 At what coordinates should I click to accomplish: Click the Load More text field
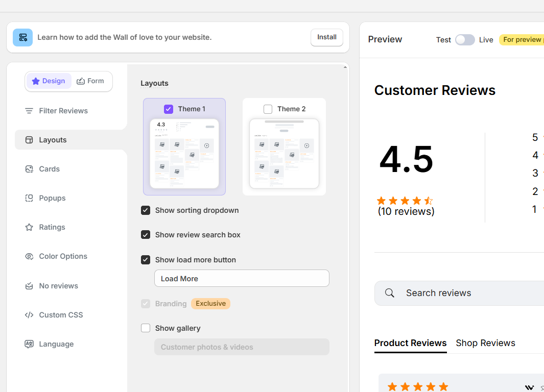coord(242,279)
